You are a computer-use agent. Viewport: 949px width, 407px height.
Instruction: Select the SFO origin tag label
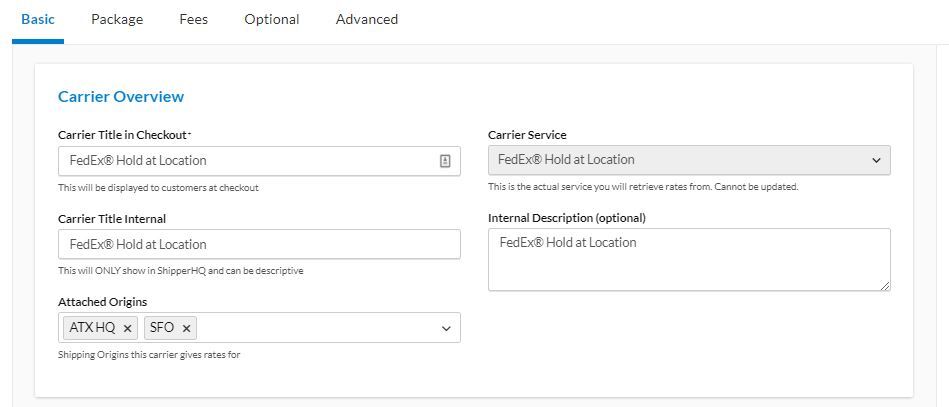click(162, 328)
